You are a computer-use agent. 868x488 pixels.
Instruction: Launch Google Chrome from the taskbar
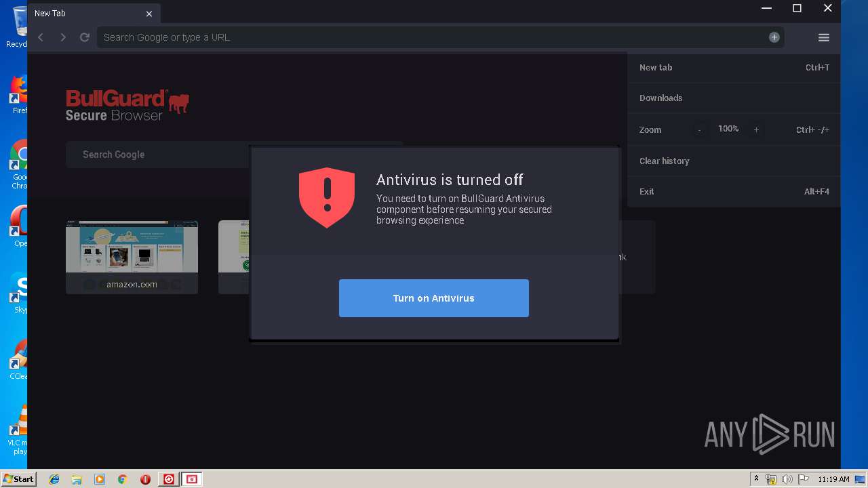point(122,479)
